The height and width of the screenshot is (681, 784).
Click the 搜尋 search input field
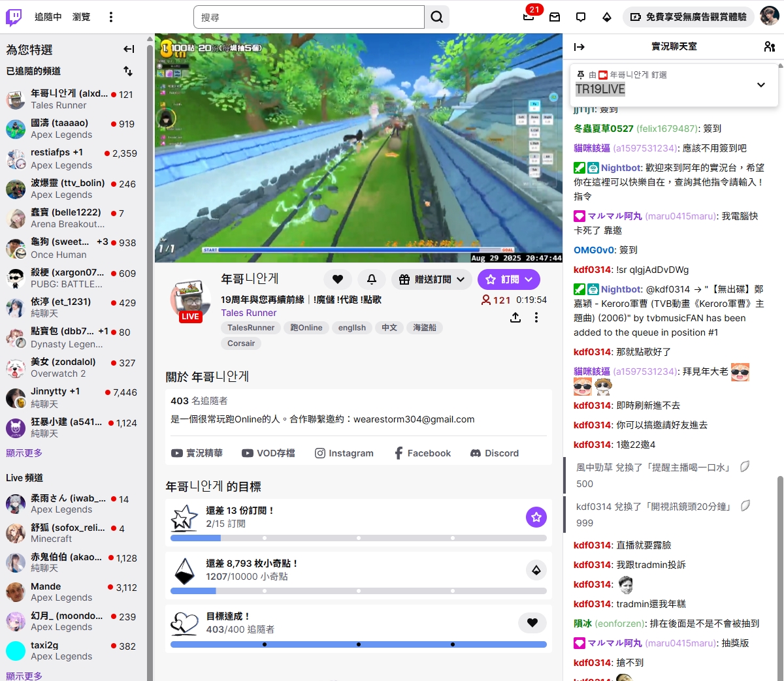[309, 17]
